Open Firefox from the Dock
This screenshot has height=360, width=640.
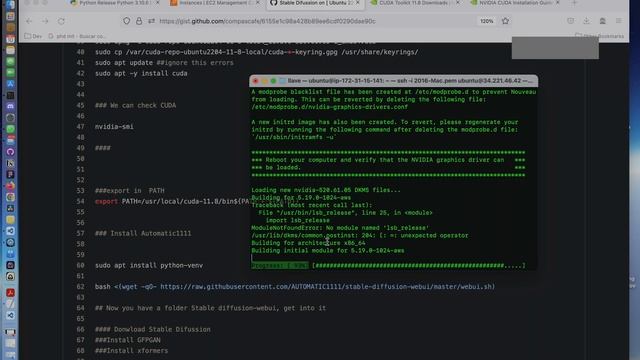click(10, 186)
